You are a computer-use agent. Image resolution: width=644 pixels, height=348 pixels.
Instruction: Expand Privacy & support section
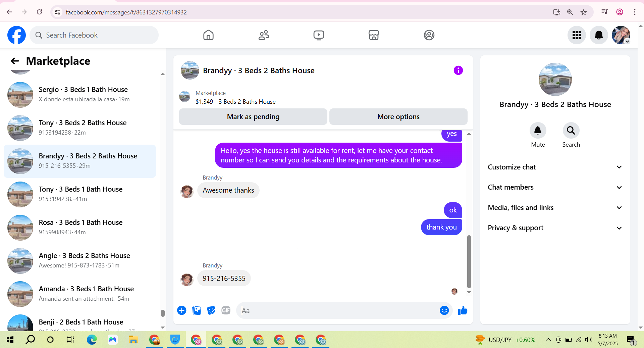(555, 228)
